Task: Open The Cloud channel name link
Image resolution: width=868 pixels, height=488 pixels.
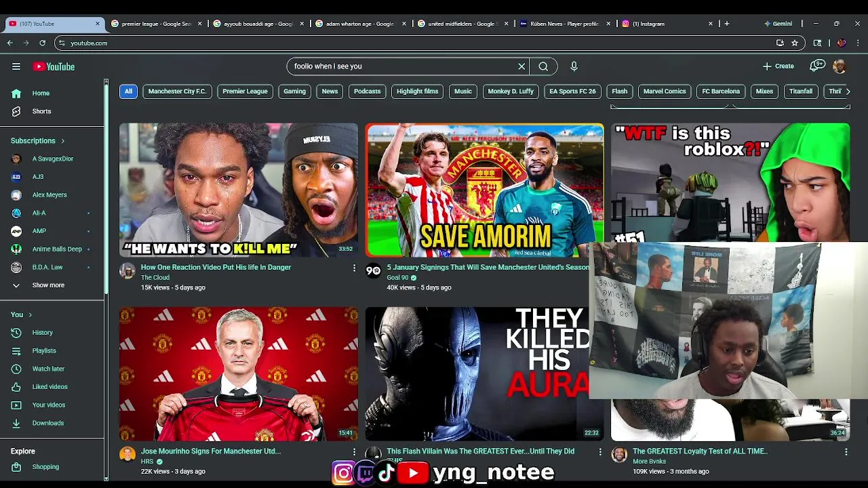Action: point(155,278)
